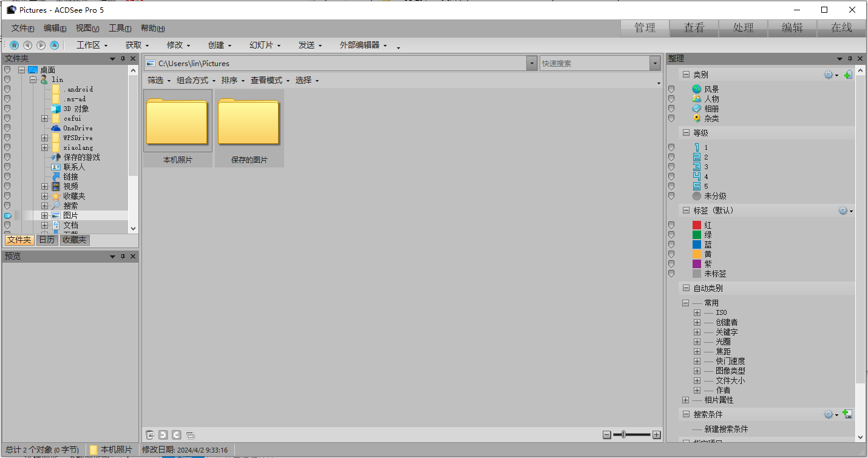Pin the 文件夹 panel
This screenshot has height=458, width=868.
(123, 59)
